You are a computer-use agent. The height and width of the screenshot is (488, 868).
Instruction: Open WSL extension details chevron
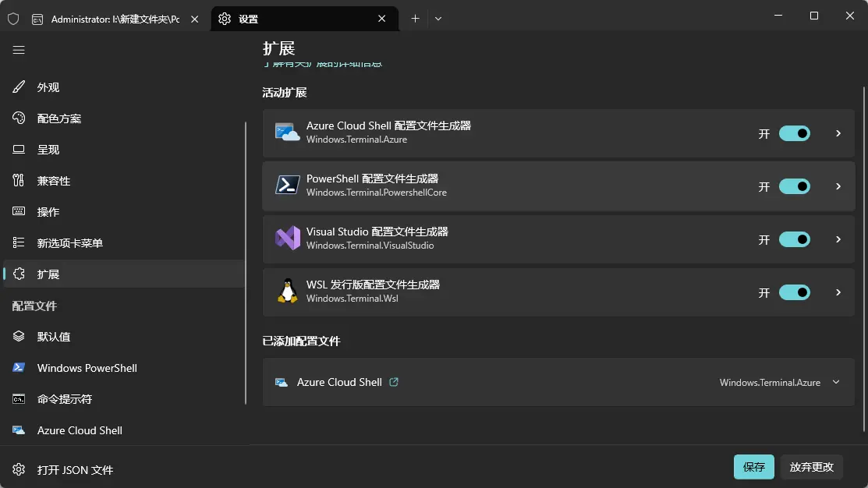(838, 292)
